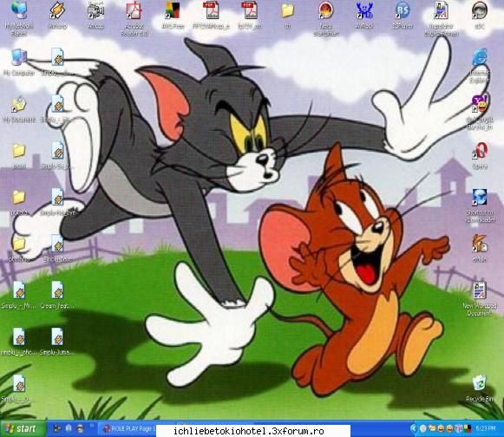Open the yellow folder in the top row

[x=288, y=10]
